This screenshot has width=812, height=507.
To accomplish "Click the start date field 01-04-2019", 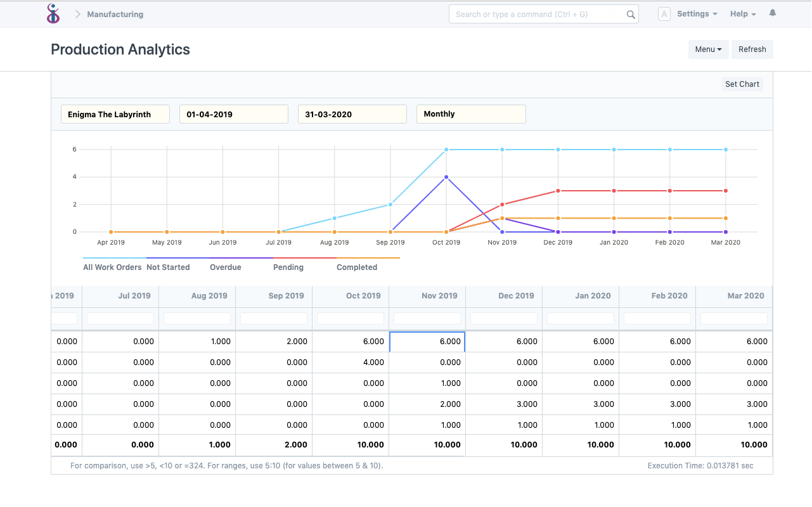I will point(233,113).
